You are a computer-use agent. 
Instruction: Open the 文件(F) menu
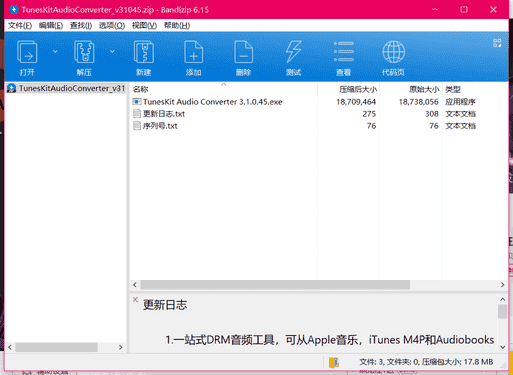20,26
